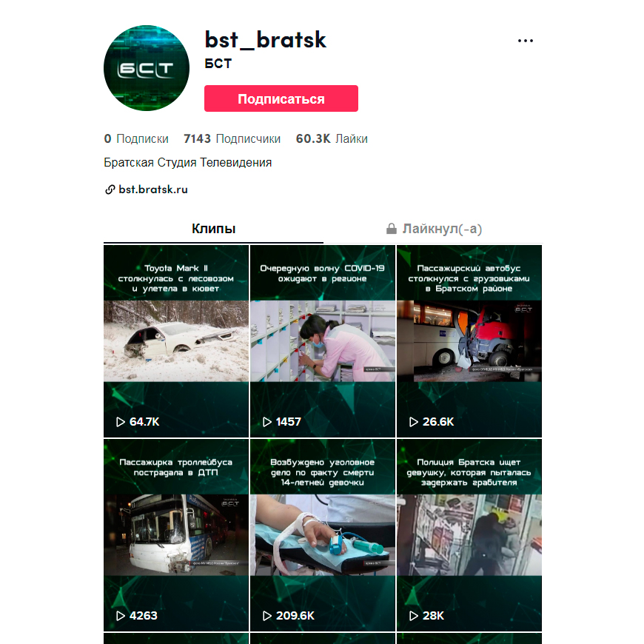Open the 0 Подписки following list
Viewport: 644px width, 644px height.
(136, 139)
